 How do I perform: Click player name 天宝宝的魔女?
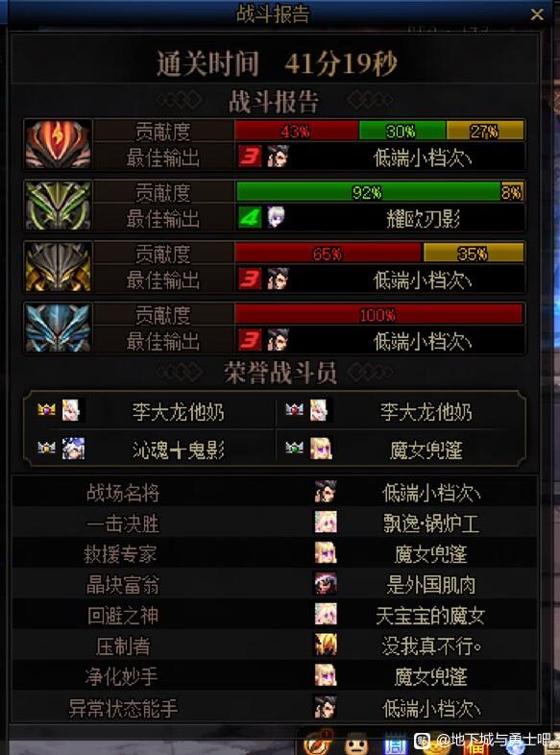point(430,616)
